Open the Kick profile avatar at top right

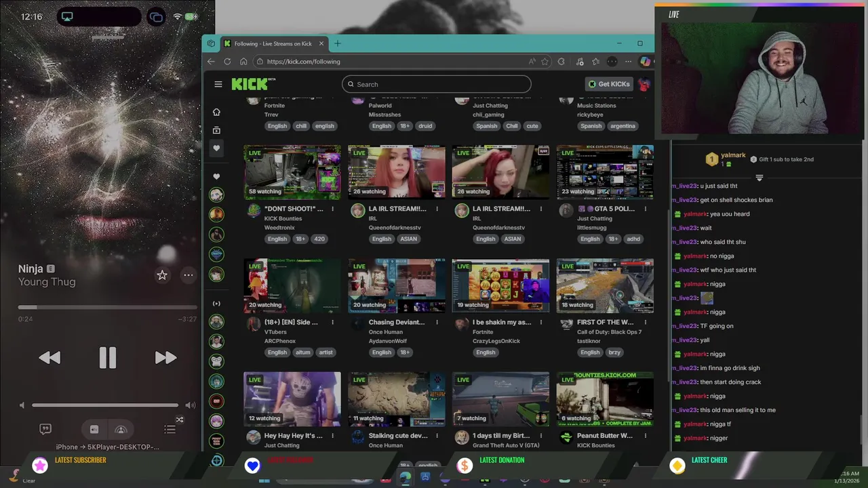click(644, 84)
